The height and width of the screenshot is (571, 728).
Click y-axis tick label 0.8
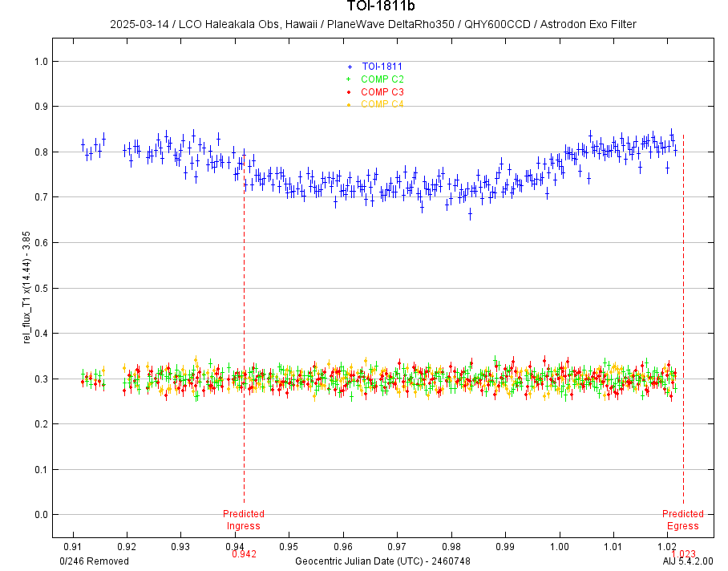pos(42,152)
